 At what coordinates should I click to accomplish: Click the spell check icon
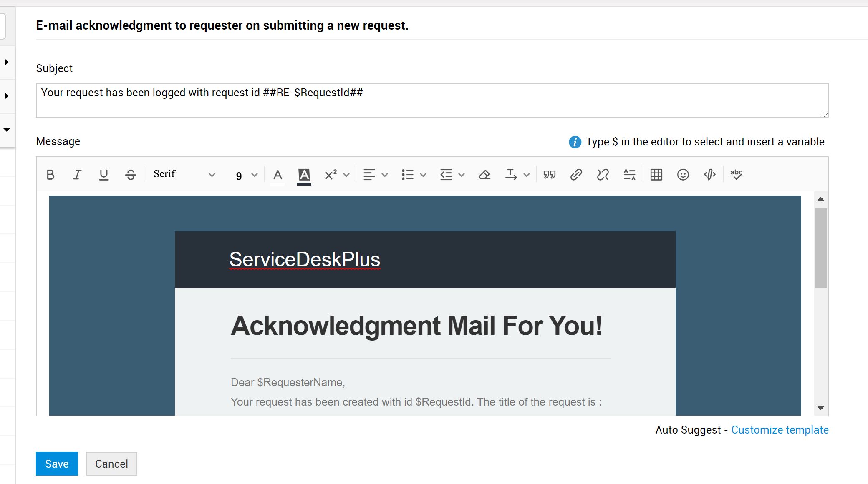(x=737, y=175)
